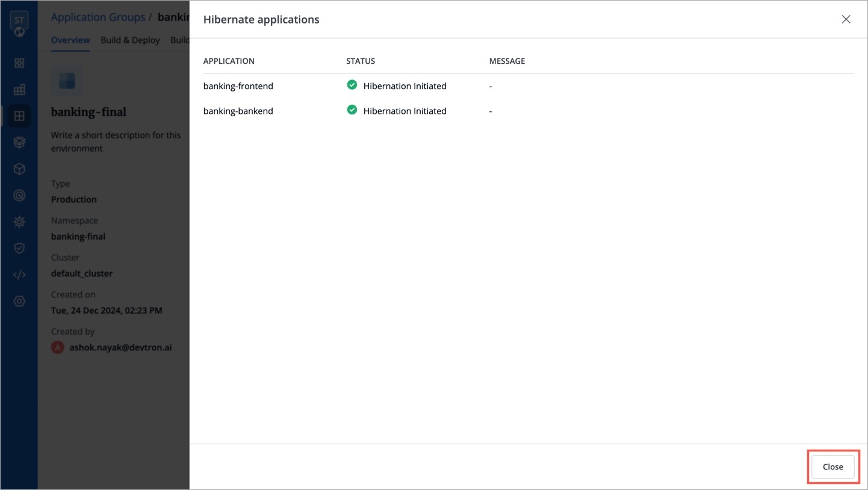Click the ST logo at the top of the sidebar
The width and height of the screenshot is (868, 490).
click(19, 23)
